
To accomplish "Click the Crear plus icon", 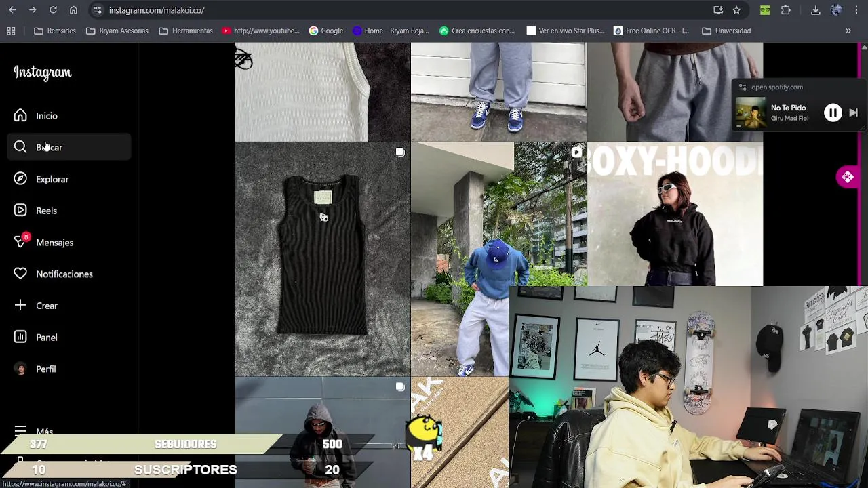I will pyautogui.click(x=20, y=306).
